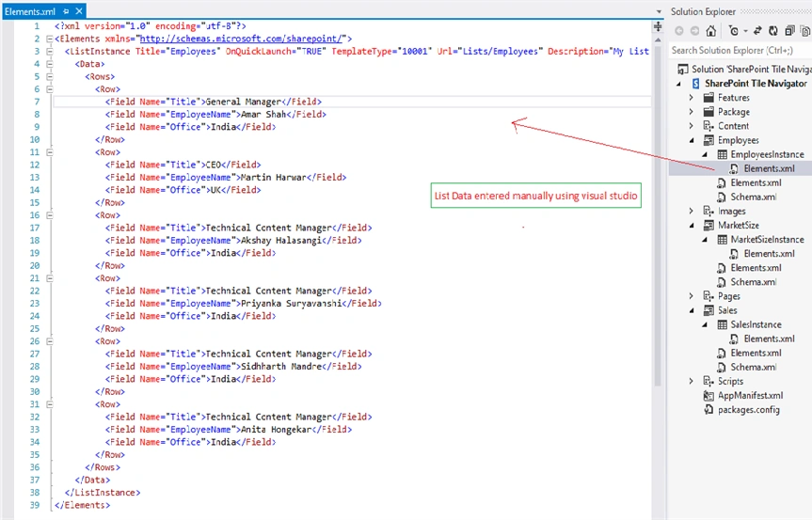Click the editor vertical scrollbar thumb

[658, 216]
